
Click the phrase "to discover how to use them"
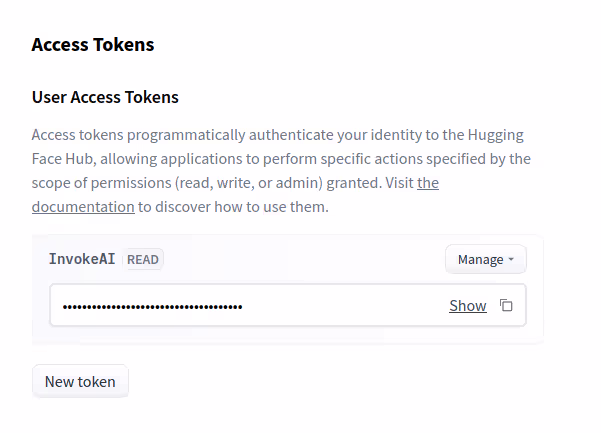(x=233, y=207)
